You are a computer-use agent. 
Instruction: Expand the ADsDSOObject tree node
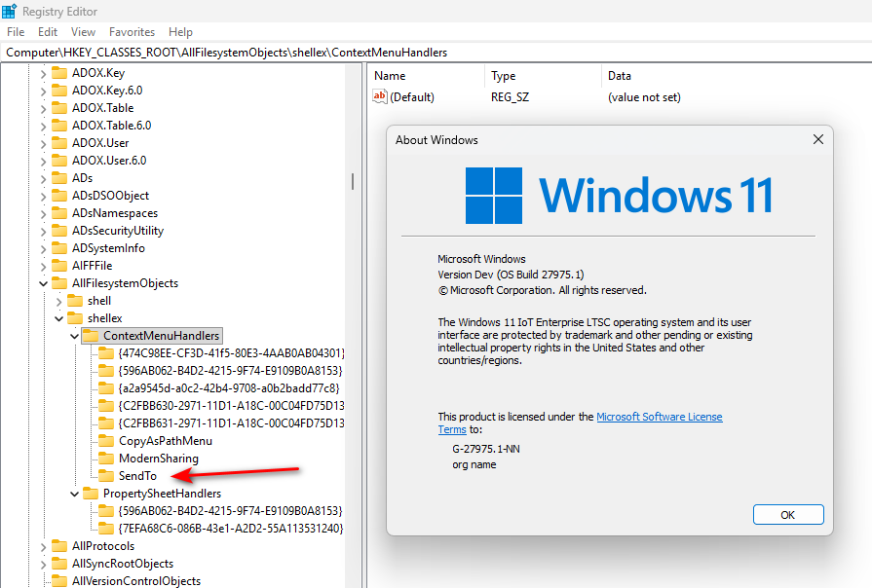[44, 197]
